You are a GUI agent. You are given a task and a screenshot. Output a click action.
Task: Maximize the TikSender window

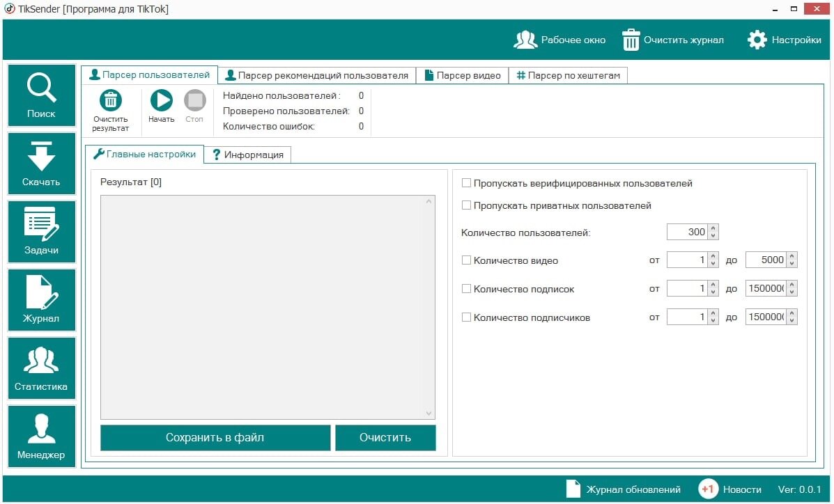(x=794, y=10)
